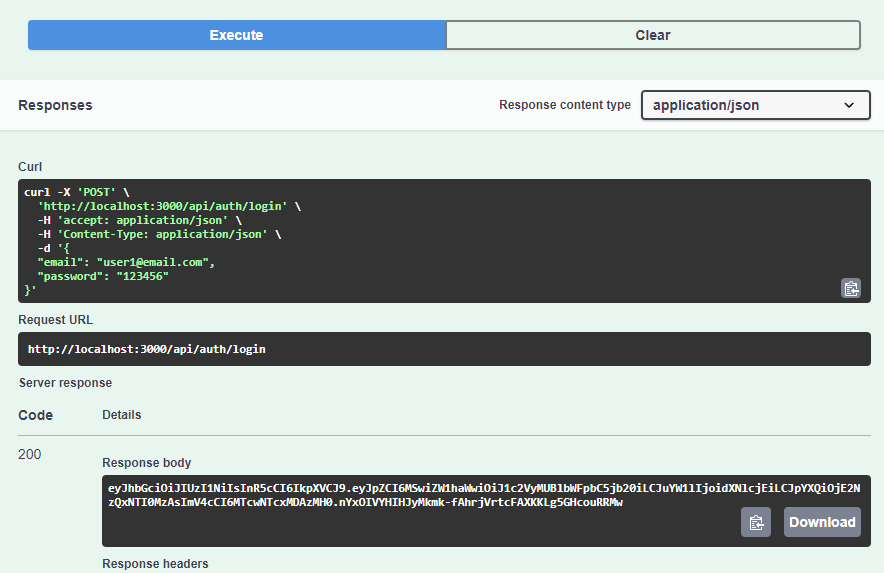
Task: Click the Request URL text box
Action: click(444, 349)
